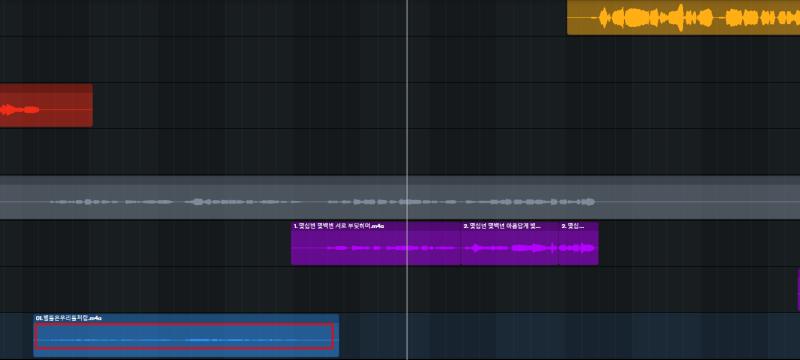Click the first purple clip's title text
The height and width of the screenshot is (360, 800).
339,225
